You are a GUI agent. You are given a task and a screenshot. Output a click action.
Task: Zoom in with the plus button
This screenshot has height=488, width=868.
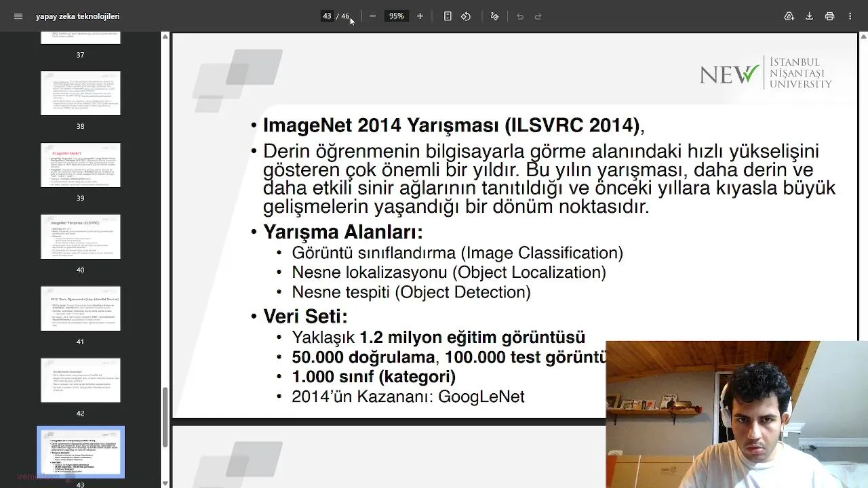click(x=420, y=16)
